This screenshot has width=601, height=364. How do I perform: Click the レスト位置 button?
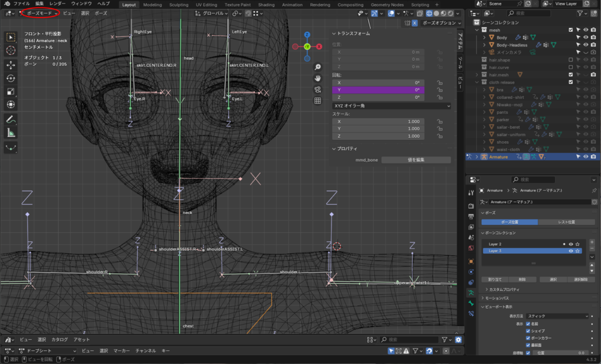tap(565, 222)
